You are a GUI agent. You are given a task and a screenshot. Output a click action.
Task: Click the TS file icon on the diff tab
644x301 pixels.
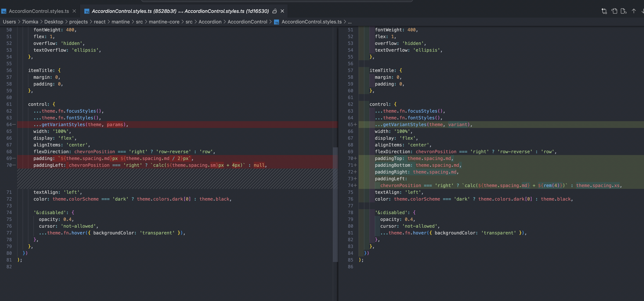(x=87, y=11)
